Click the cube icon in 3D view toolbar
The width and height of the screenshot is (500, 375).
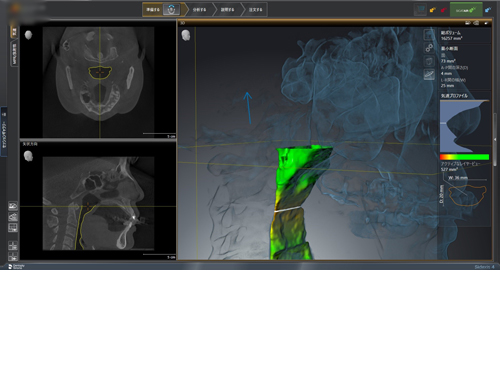click(x=429, y=61)
